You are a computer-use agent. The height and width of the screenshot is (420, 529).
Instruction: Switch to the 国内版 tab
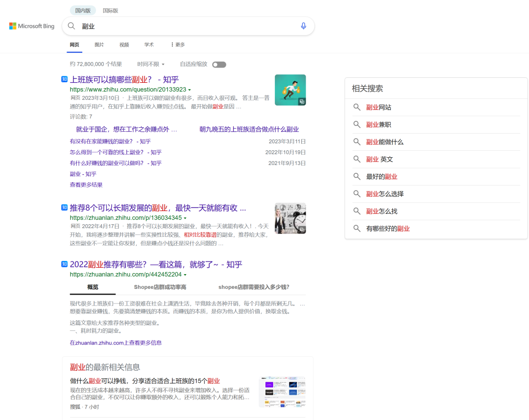click(x=83, y=10)
